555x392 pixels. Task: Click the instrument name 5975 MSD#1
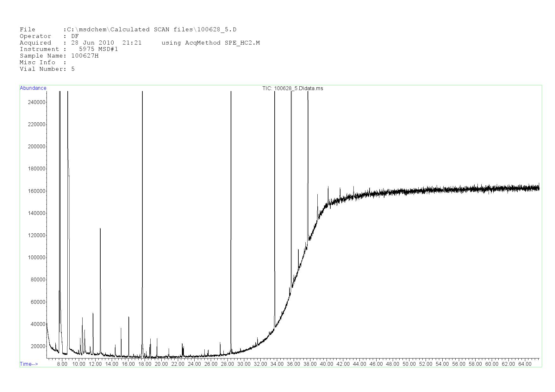pos(98,49)
